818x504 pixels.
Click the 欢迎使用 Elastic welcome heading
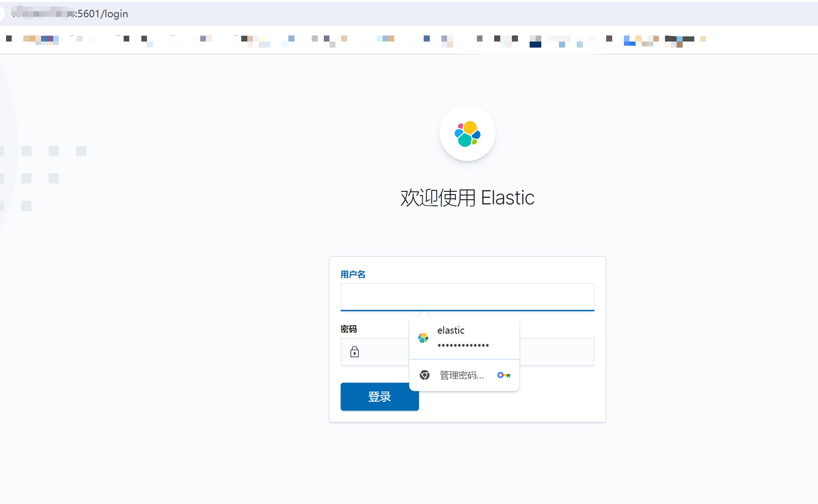click(467, 198)
